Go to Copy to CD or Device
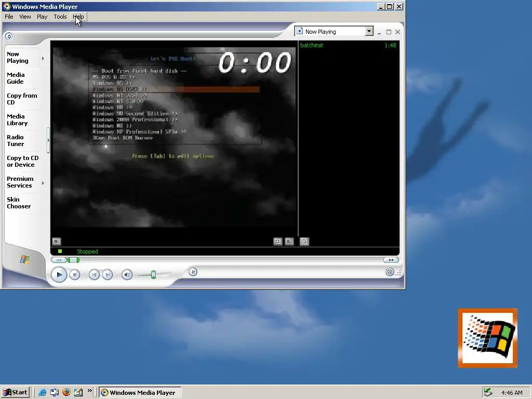Image resolution: width=532 pixels, height=399 pixels. click(22, 161)
